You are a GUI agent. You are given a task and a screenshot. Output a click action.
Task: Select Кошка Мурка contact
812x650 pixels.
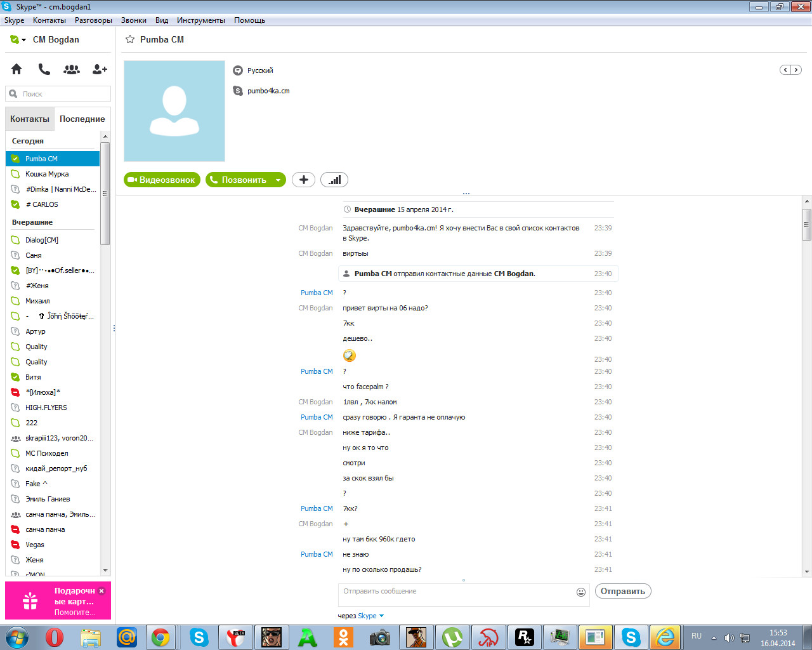coord(53,174)
